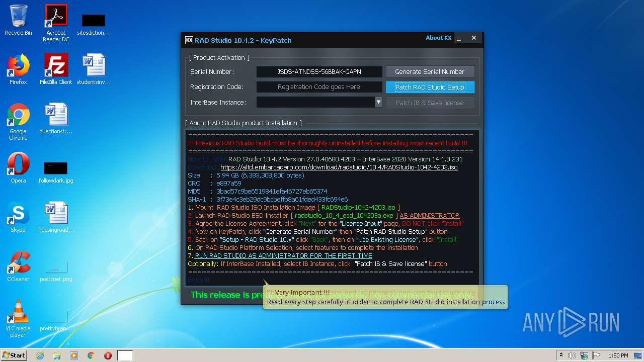
Task: Select the Opera desktop shortcut
Action: [x=18, y=167]
